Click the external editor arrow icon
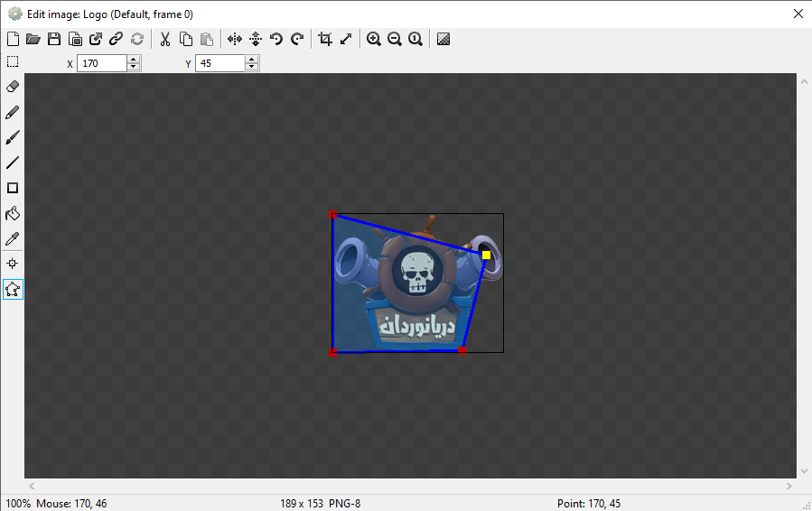812x511 pixels. [96, 39]
